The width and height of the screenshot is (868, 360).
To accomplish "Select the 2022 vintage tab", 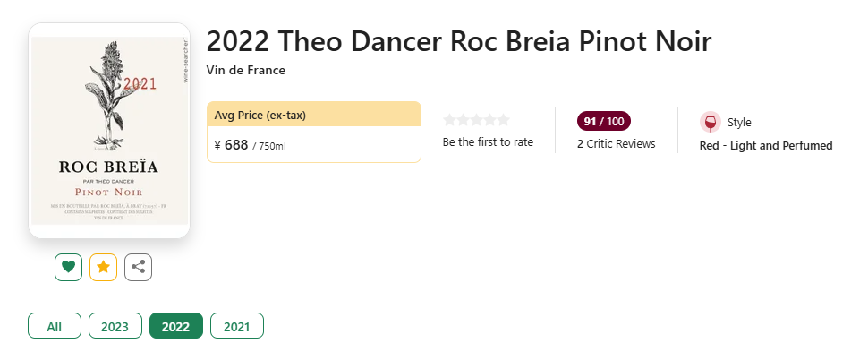I will [176, 326].
